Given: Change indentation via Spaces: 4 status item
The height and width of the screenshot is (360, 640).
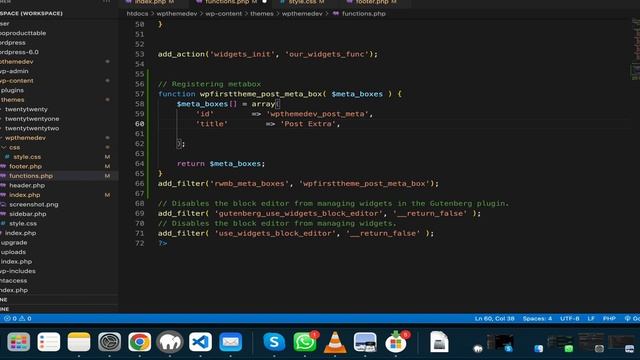Looking at the screenshot, I should point(537,318).
